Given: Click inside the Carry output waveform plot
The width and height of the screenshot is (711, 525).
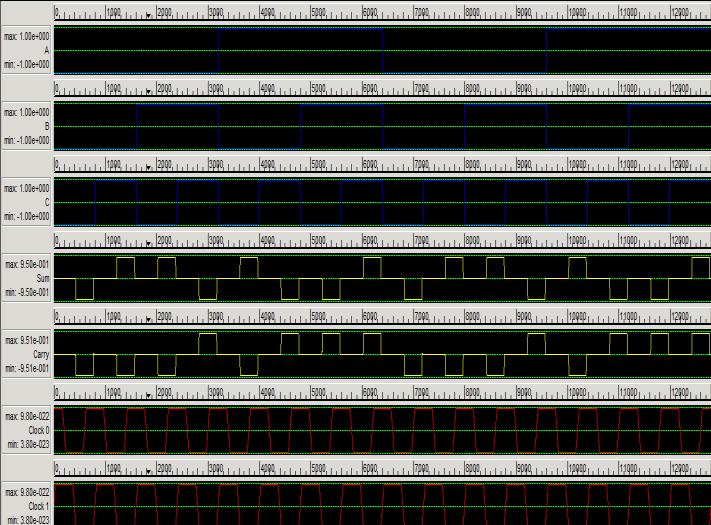Looking at the screenshot, I should (x=382, y=354).
